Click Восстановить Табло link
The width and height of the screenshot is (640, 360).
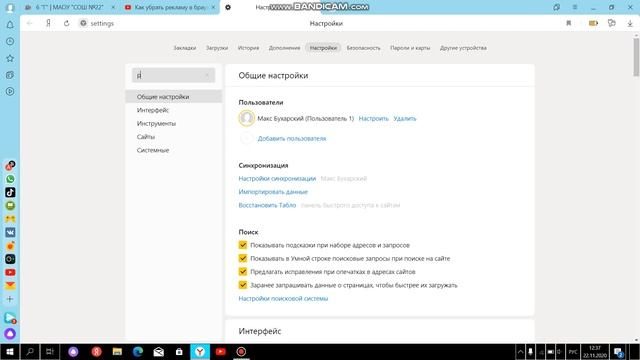267,205
